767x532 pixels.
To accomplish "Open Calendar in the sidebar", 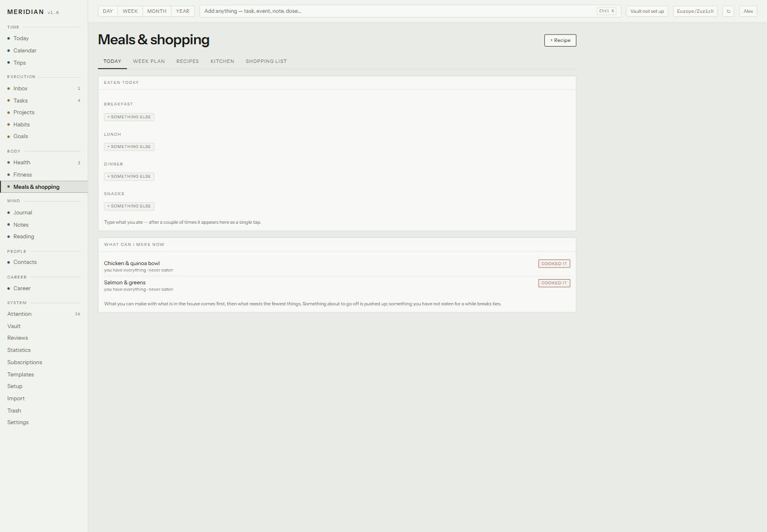I will click(44, 51).
